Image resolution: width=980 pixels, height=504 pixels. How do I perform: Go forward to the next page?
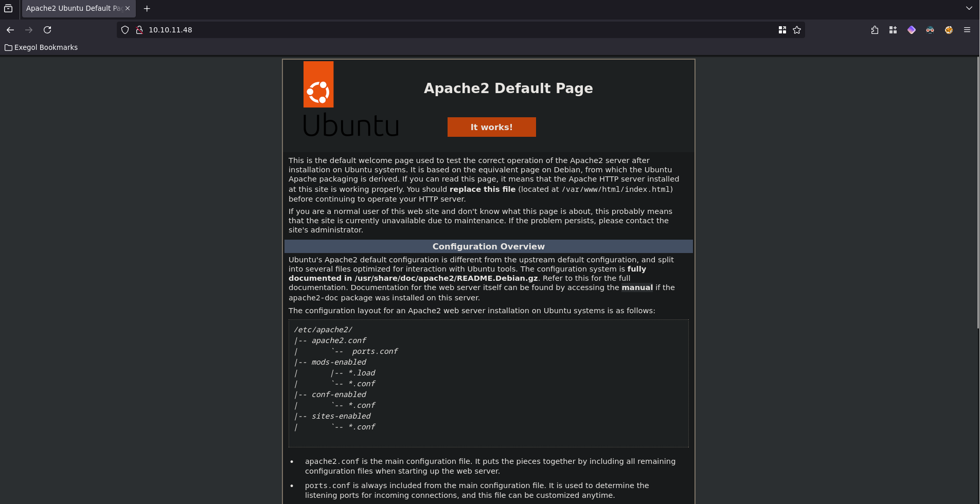pos(29,30)
